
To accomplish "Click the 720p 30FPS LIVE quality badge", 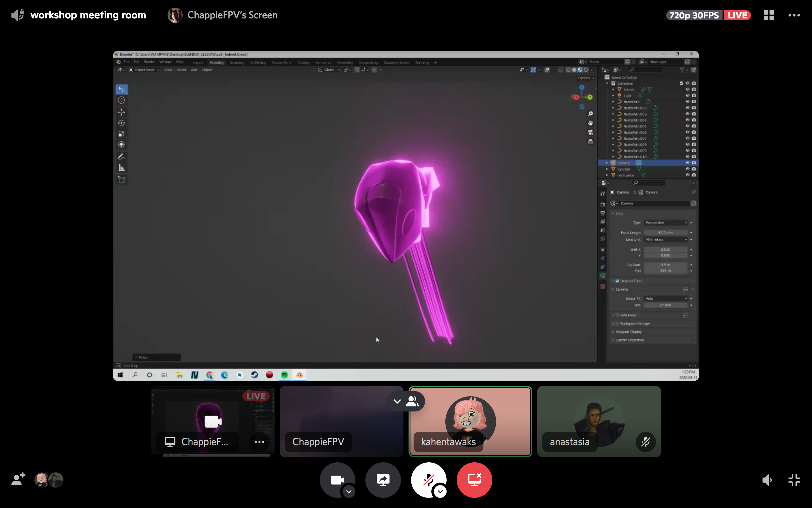I will coord(708,15).
